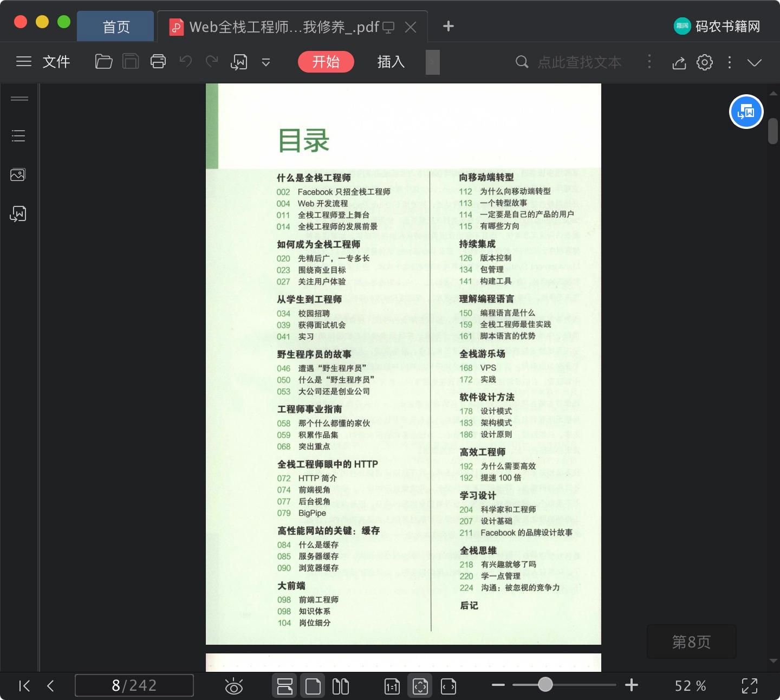Open the share export icon
The width and height of the screenshot is (780, 700).
click(x=679, y=62)
